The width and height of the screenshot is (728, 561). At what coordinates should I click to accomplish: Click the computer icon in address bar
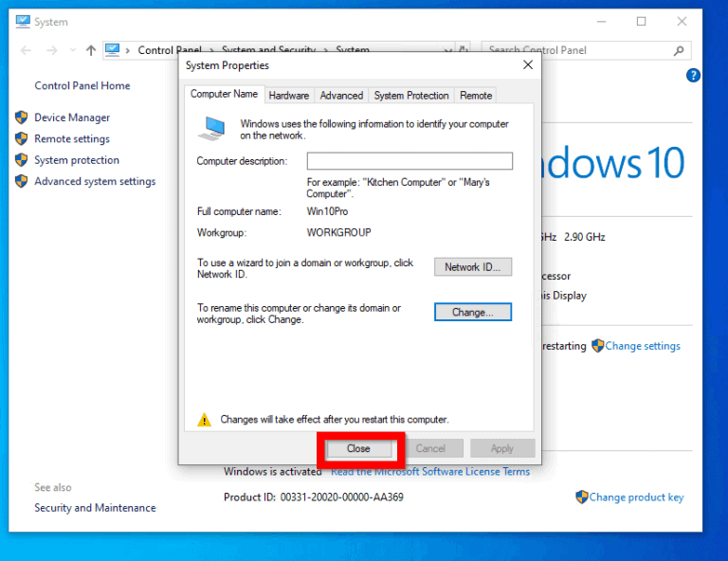point(113,49)
